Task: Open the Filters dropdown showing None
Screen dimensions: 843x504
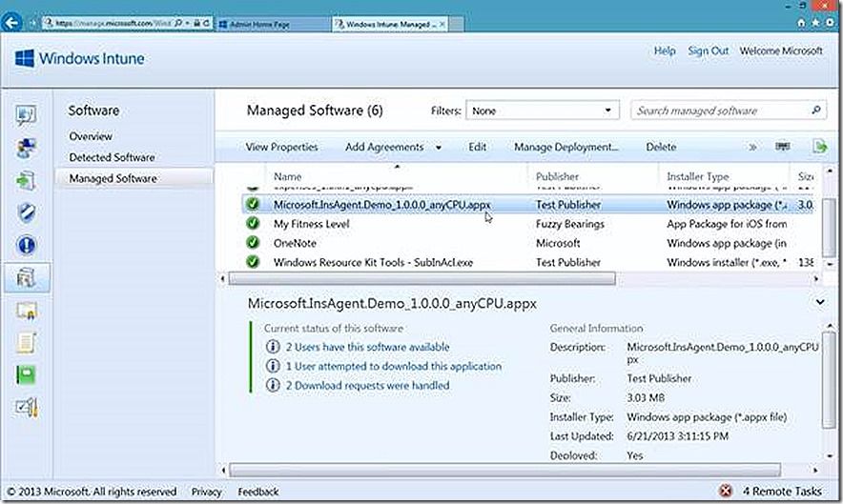Action: point(542,111)
